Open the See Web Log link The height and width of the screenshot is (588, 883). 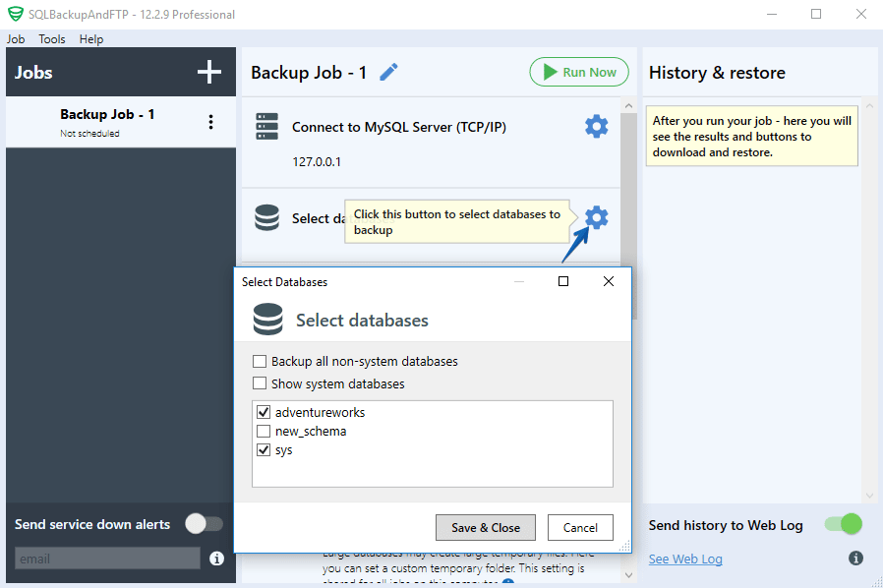685,559
